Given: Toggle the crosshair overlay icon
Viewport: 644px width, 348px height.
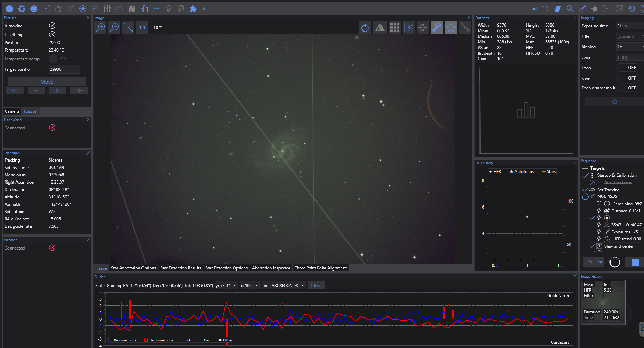Looking at the screenshot, I should [423, 27].
